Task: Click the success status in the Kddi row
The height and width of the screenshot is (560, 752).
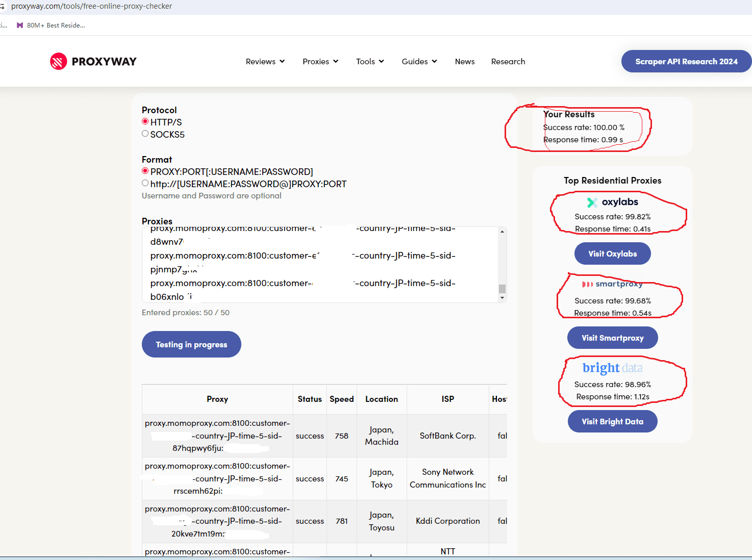Action: pyautogui.click(x=310, y=521)
